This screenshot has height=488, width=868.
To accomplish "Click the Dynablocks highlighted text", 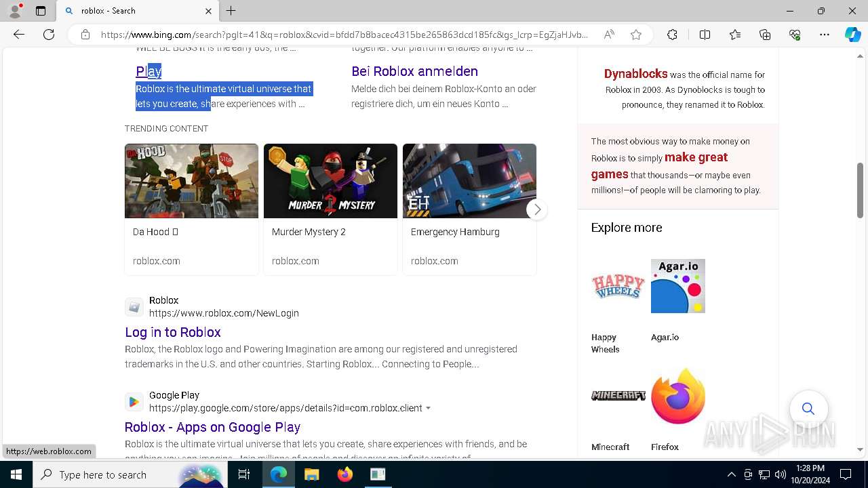I will coord(635,74).
